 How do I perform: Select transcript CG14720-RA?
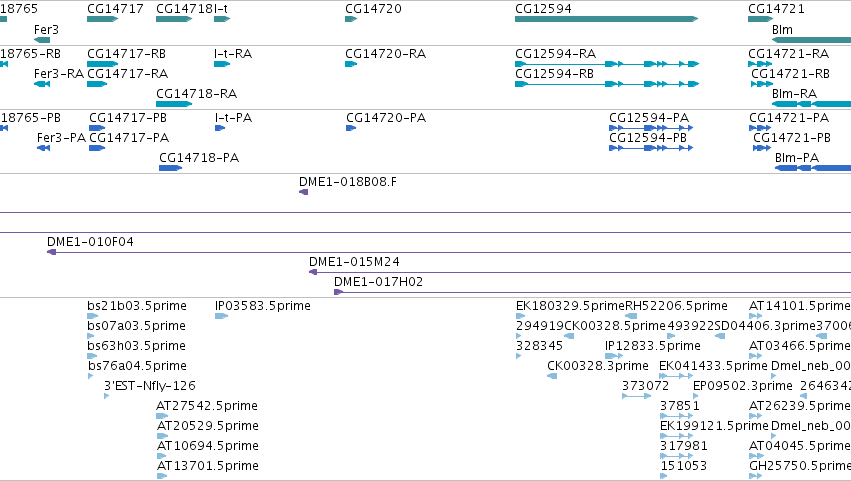(x=385, y=54)
